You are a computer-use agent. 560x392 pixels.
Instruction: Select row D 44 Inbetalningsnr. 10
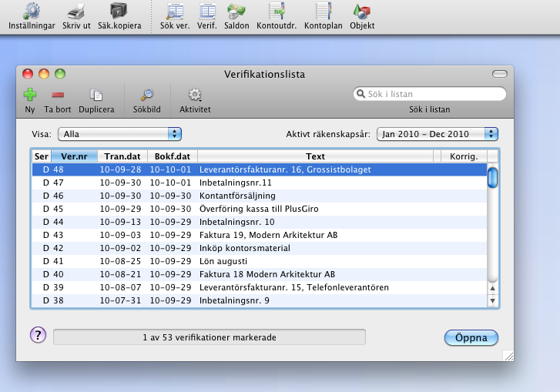click(260, 222)
